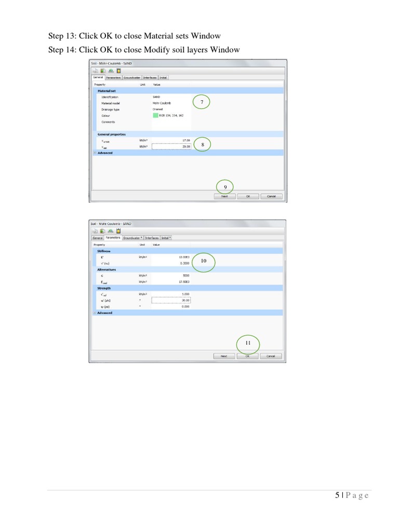Open Initial tab in Parameters-tab dialog
Screen dimensions: 399x532
(x=166, y=238)
